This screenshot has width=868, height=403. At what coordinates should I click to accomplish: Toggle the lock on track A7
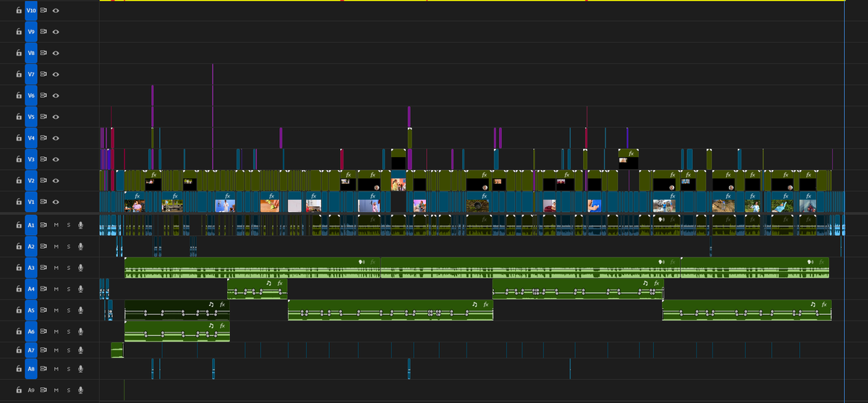19,350
